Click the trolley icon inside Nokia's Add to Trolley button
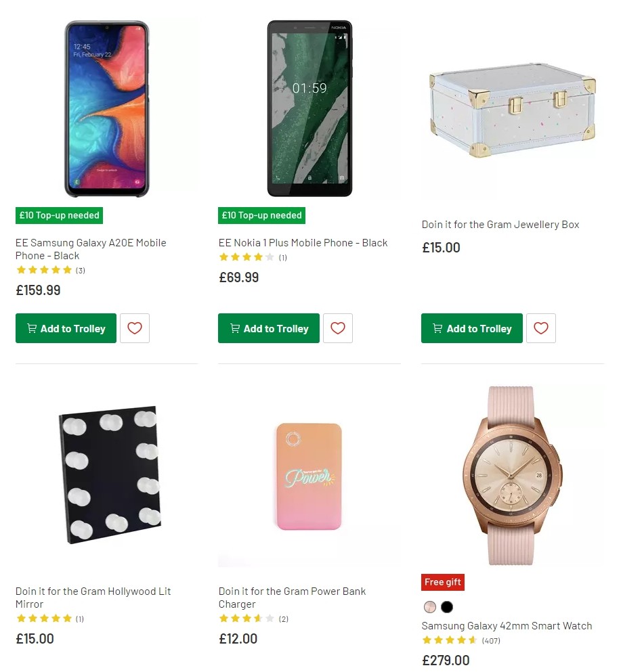The image size is (621, 672). [x=234, y=328]
